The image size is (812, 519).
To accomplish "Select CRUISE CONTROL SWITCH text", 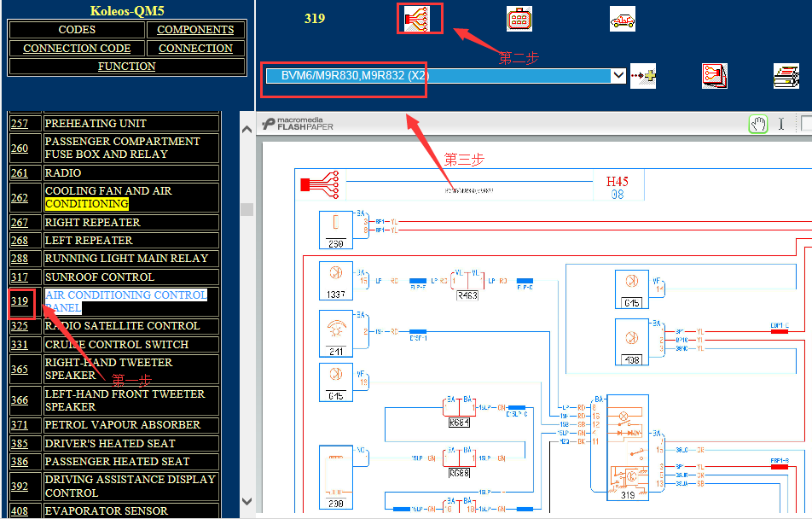I will pos(117,344).
